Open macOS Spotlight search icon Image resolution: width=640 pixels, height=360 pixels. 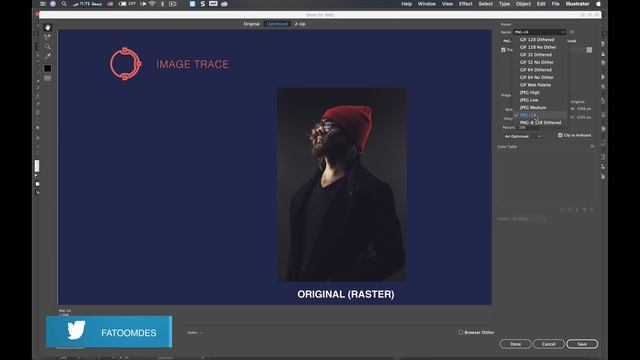point(64,4)
